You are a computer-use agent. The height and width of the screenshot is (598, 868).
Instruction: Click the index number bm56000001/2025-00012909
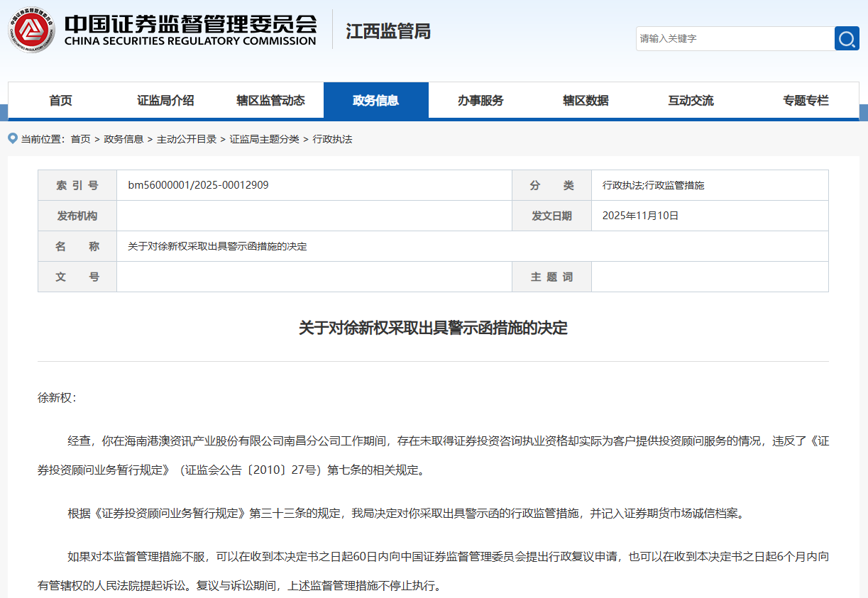coord(198,185)
